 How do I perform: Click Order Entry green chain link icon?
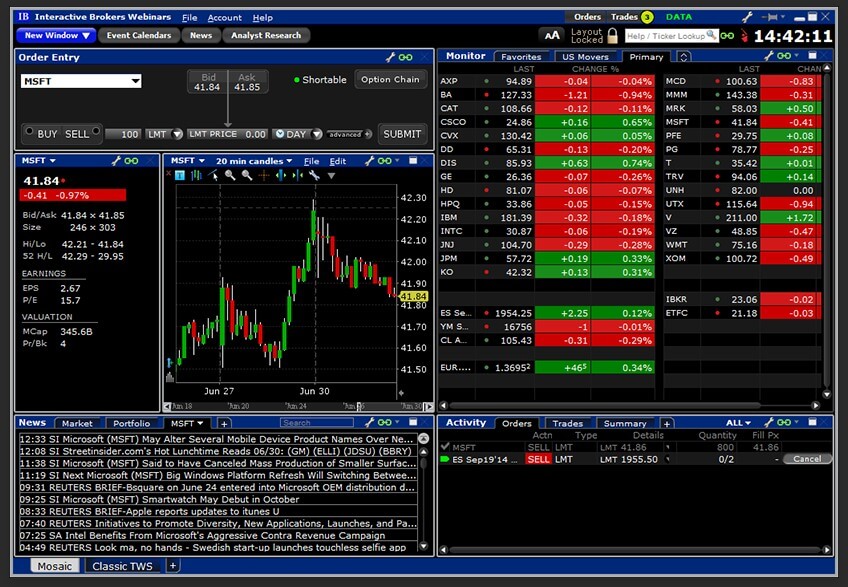[406, 57]
